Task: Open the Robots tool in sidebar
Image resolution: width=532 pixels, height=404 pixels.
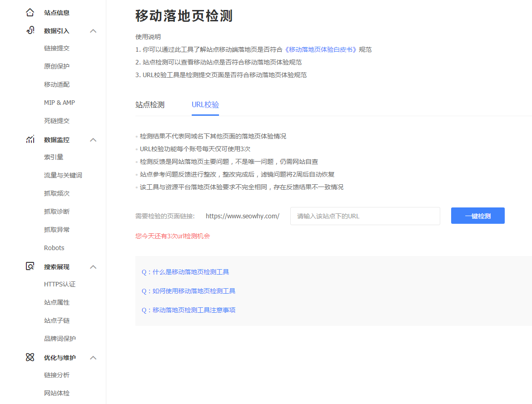Action: coord(54,247)
